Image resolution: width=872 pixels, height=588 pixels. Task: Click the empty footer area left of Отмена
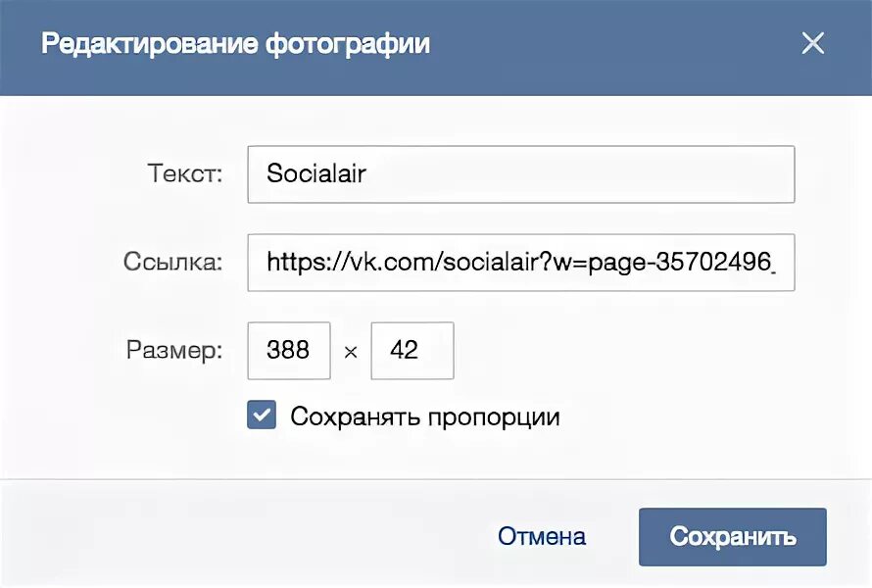click(245, 534)
